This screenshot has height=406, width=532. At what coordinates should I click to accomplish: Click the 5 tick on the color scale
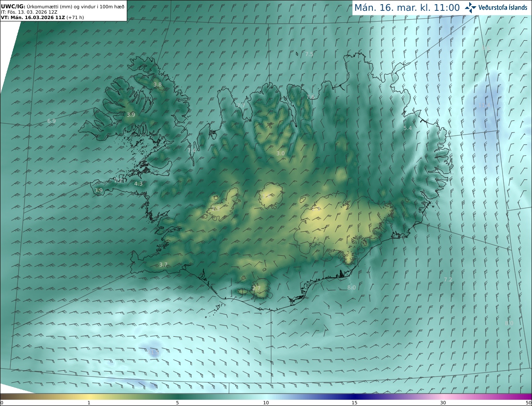(x=177, y=403)
